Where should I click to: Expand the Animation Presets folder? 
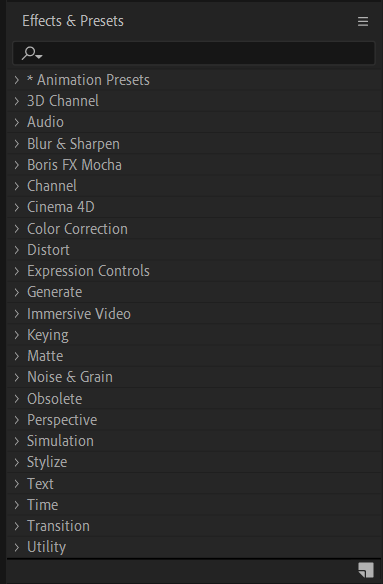click(x=17, y=80)
